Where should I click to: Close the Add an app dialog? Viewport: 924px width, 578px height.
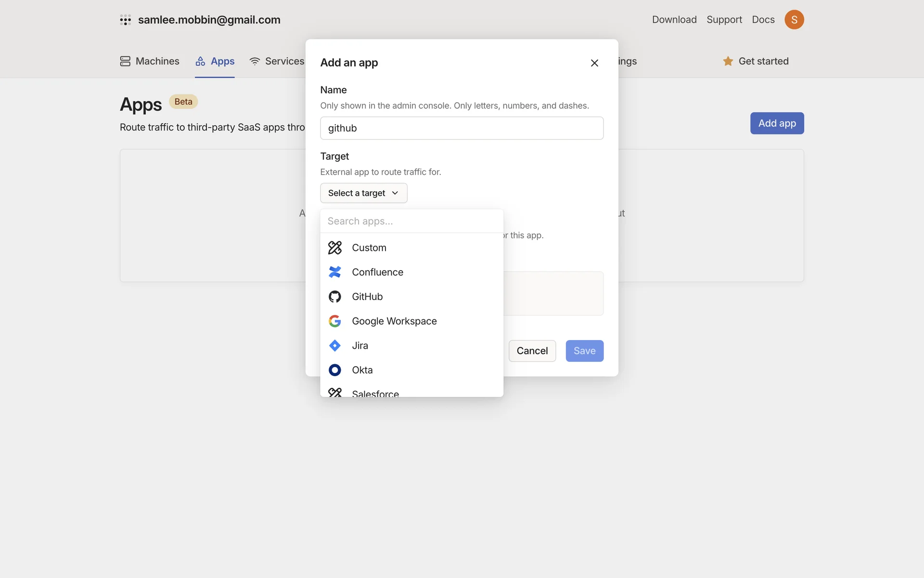click(594, 63)
